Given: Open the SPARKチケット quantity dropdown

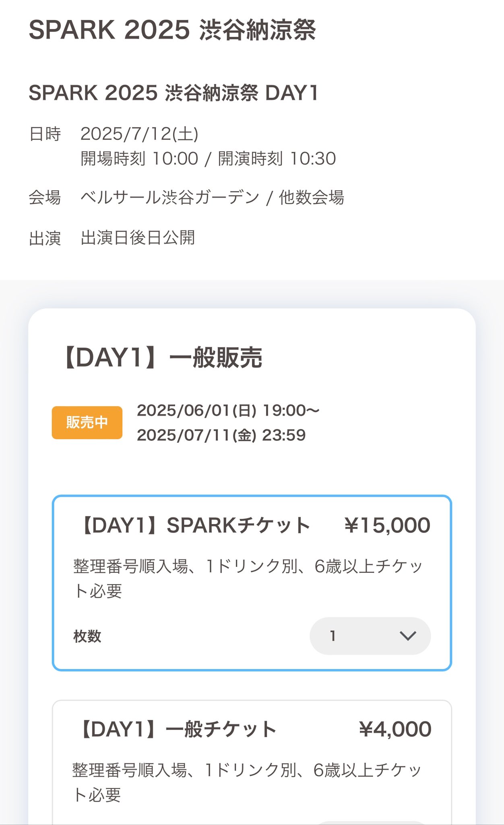Looking at the screenshot, I should click(x=370, y=636).
